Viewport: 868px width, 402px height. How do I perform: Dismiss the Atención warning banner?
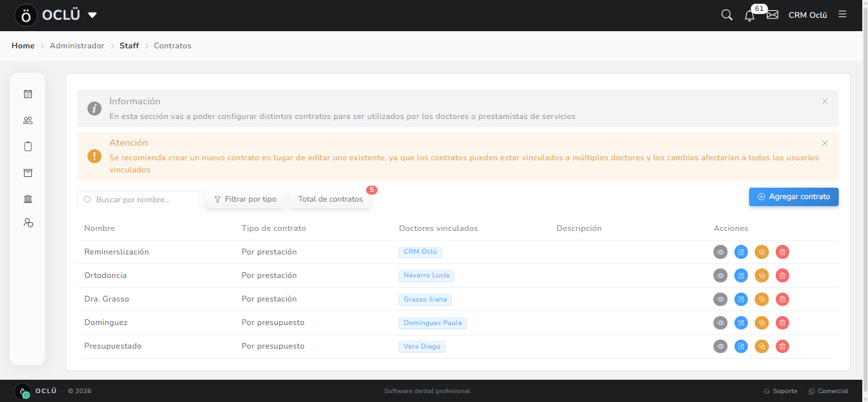point(825,143)
